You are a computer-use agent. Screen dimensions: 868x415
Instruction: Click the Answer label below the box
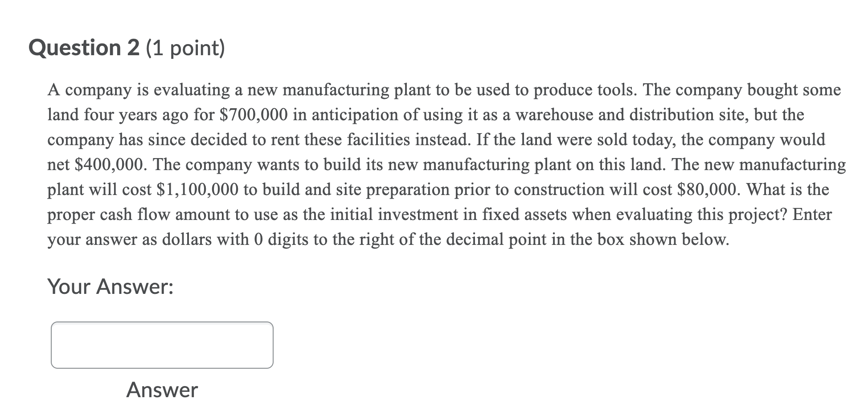click(161, 391)
